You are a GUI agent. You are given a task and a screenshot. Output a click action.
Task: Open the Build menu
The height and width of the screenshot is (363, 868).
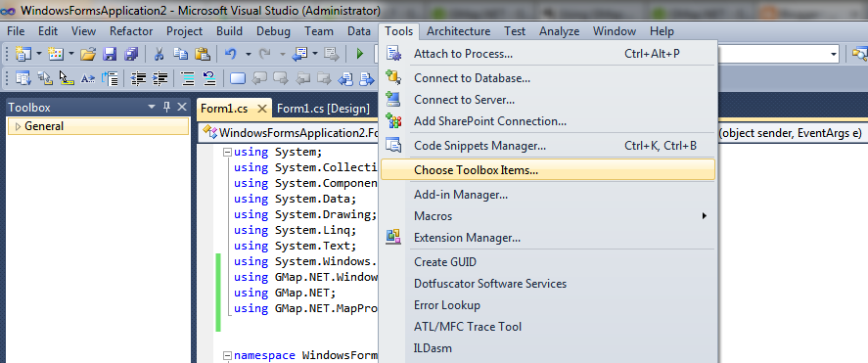[x=229, y=31]
